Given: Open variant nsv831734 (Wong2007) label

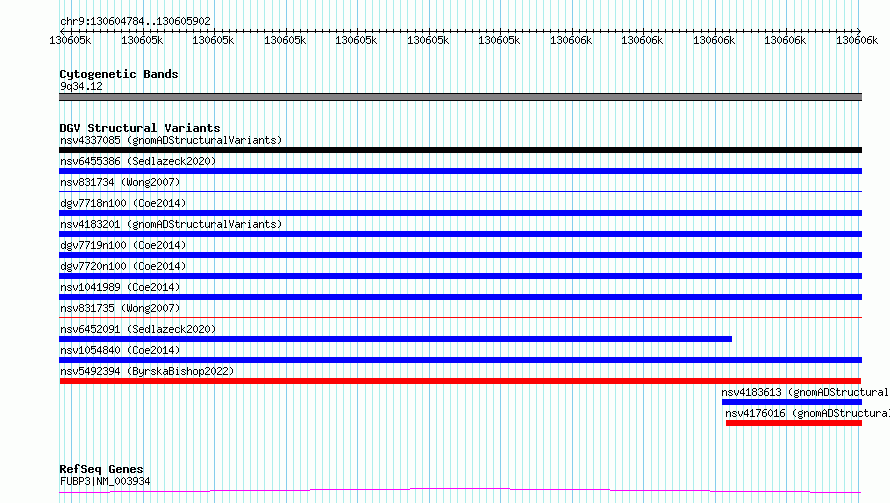Looking at the screenshot, I should pyautogui.click(x=120, y=182).
